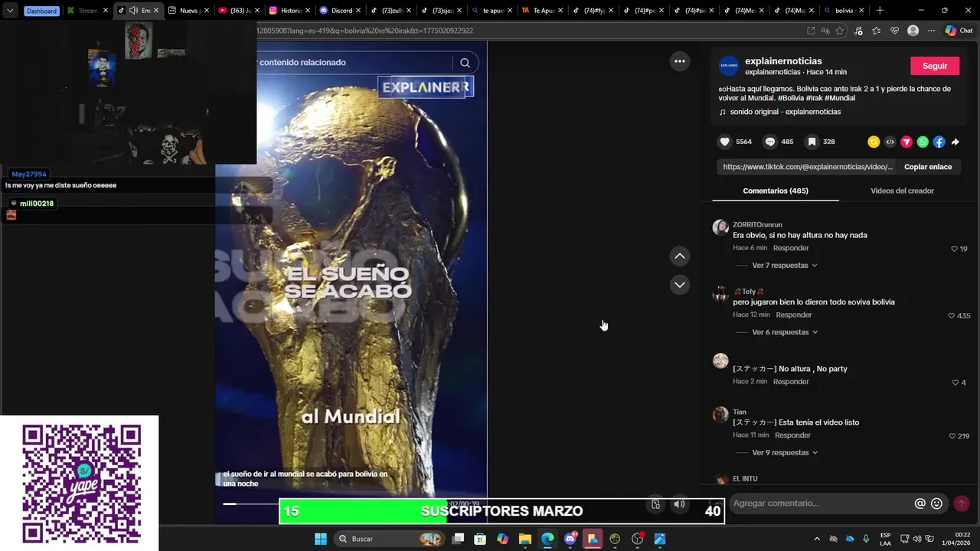980x551 pixels.
Task: Open the emoji picker in comment box
Action: point(936,504)
